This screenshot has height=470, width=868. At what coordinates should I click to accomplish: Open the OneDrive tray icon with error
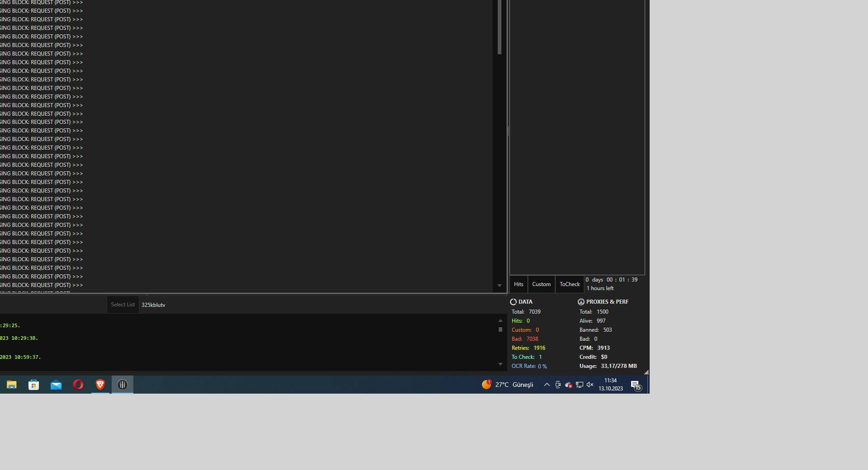(x=569, y=385)
